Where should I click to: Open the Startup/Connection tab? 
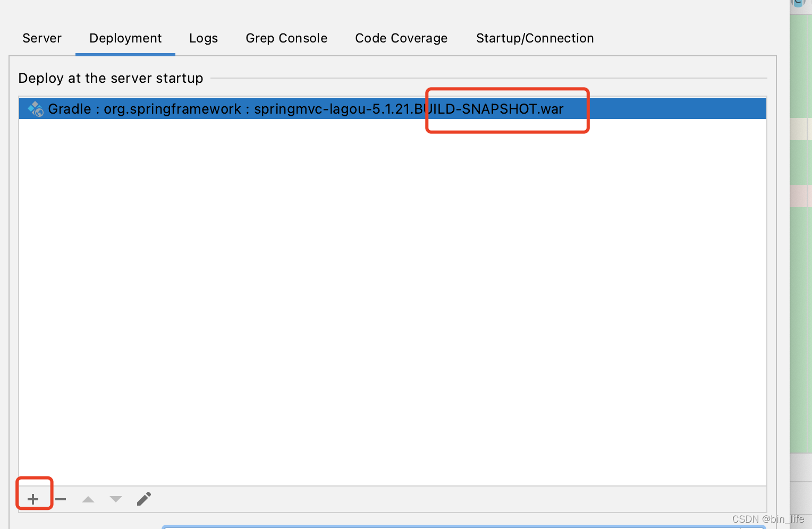pos(535,38)
